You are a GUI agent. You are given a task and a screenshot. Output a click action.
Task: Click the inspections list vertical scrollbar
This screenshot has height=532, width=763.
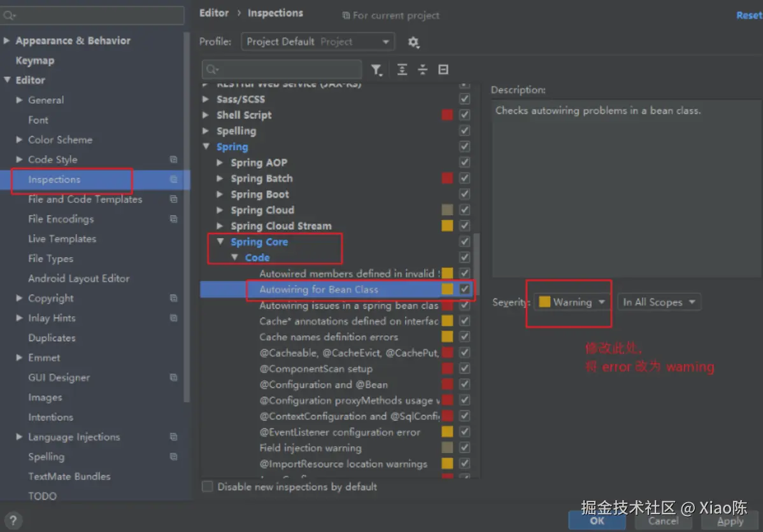(477, 264)
